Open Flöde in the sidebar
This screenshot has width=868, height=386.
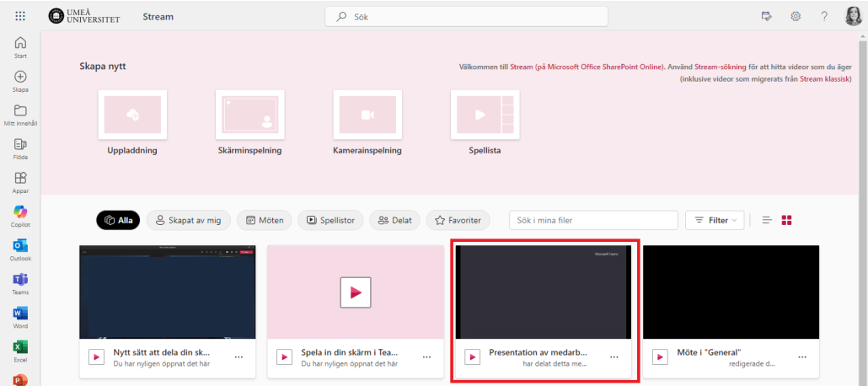(x=20, y=149)
